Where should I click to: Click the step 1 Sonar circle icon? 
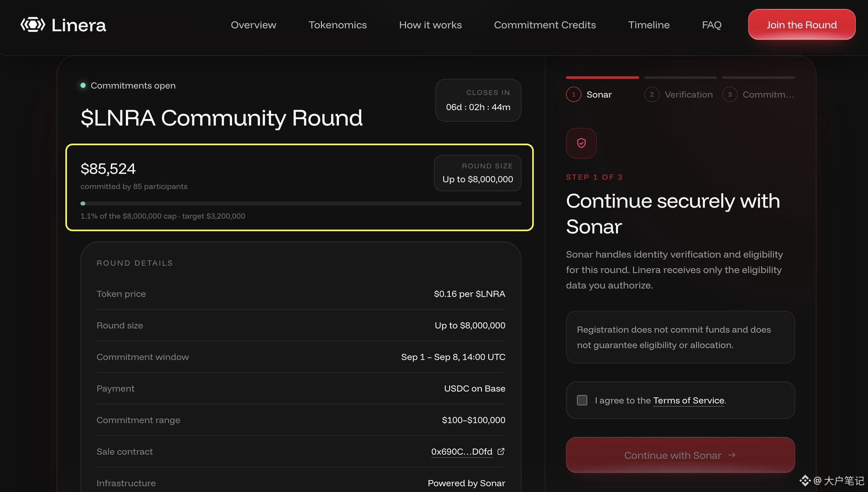[x=573, y=95]
